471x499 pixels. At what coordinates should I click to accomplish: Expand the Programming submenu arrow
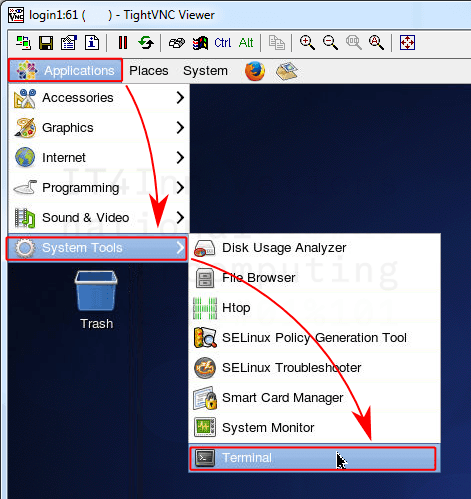coord(180,188)
